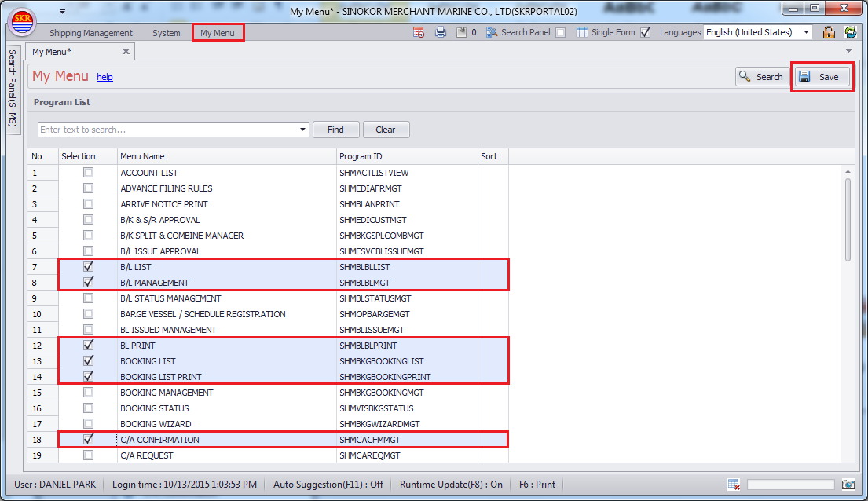The height and width of the screenshot is (501, 868).
Task: Click the scroll-up arrow of the program list
Action: click(x=848, y=172)
